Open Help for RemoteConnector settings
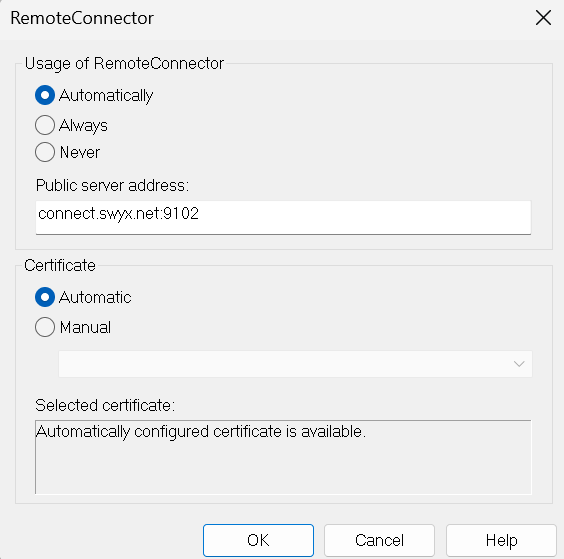The width and height of the screenshot is (564, 559). pyautogui.click(x=501, y=540)
